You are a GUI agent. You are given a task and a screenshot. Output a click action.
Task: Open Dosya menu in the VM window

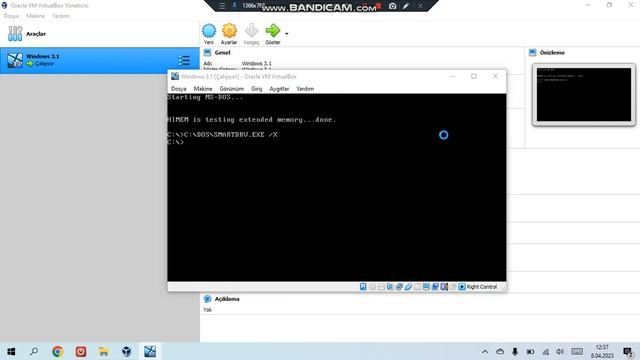(178, 89)
